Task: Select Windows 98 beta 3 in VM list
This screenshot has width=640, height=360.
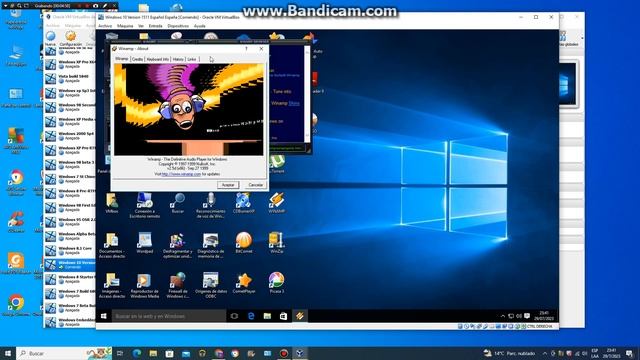Action: click(70, 164)
